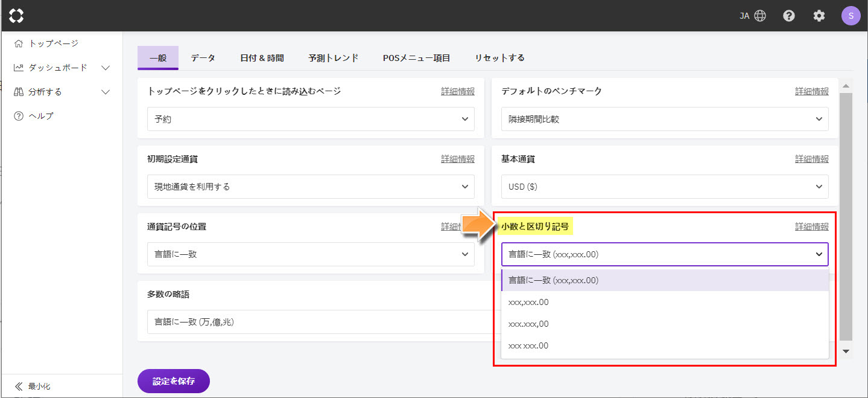Image resolution: width=868 pixels, height=398 pixels.
Task: Click the 分析する sidebar item
Action: click(x=45, y=92)
